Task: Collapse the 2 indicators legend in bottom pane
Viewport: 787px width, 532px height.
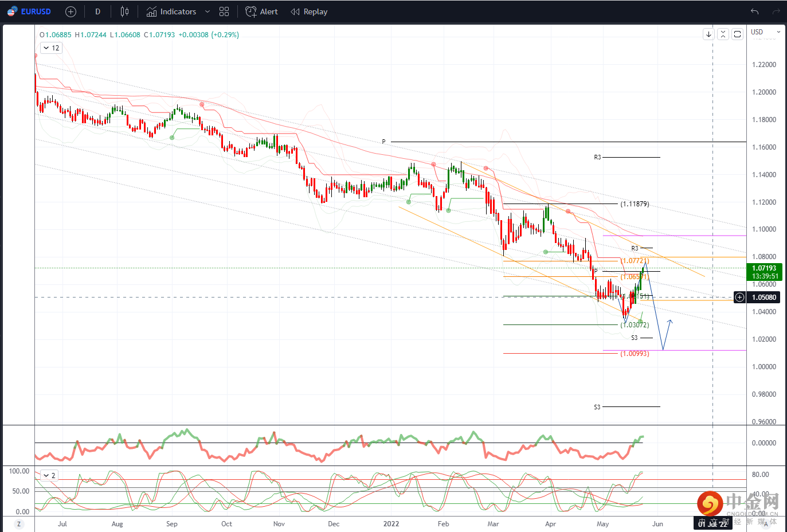Action: pos(49,475)
